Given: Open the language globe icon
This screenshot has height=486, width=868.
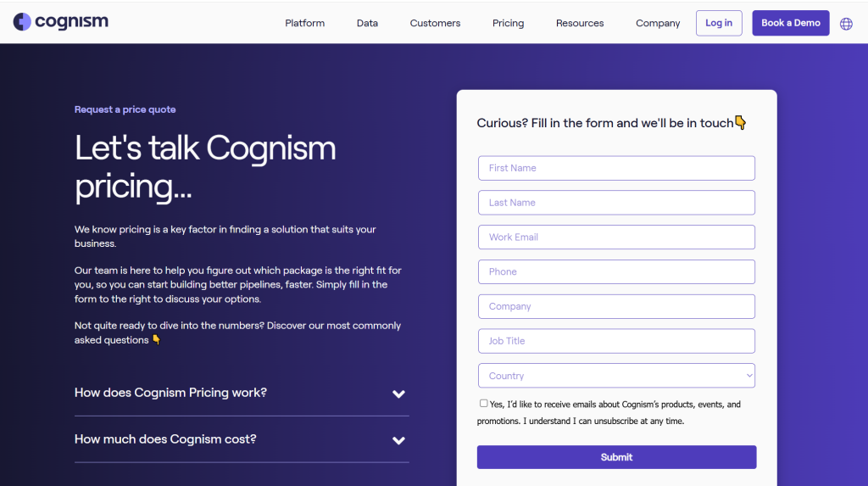Looking at the screenshot, I should (846, 24).
